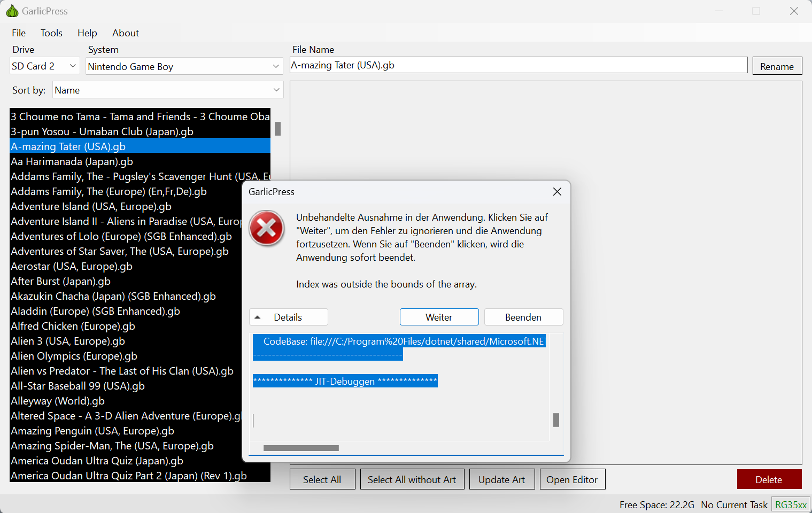
Task: Open the File menu
Action: click(19, 33)
